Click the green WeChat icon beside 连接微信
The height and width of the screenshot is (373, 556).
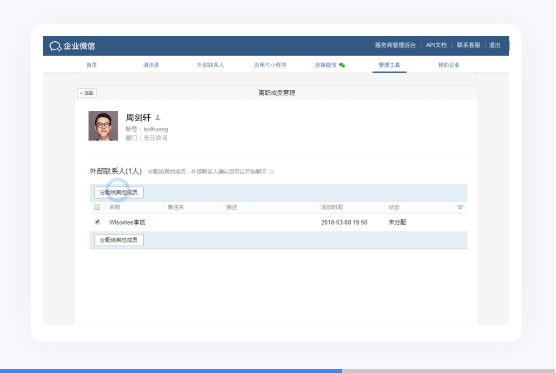342,65
